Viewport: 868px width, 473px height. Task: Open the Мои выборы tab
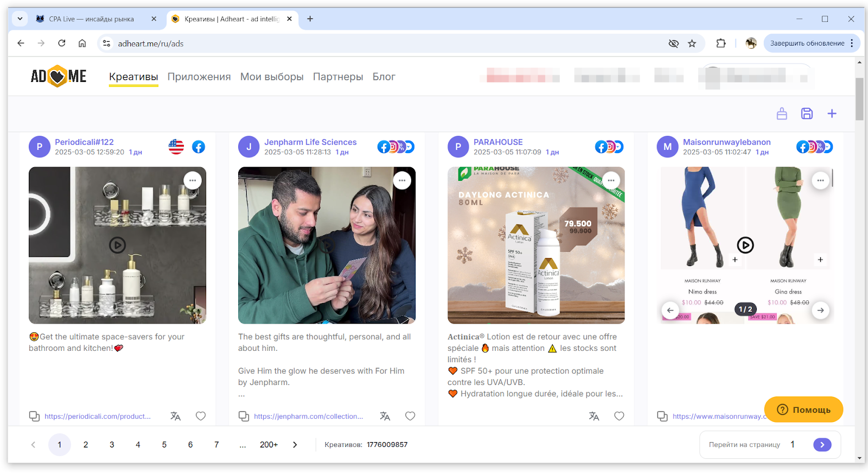(272, 77)
